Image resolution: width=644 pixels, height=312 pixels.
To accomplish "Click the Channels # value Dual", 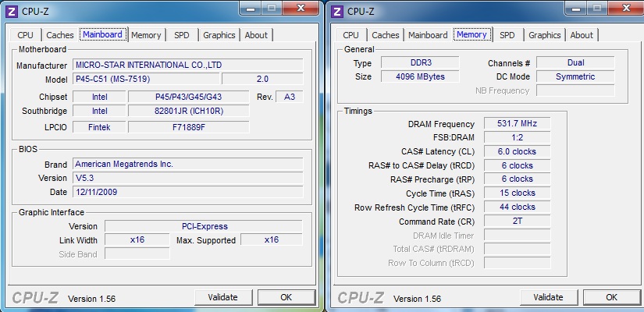I will [575, 63].
